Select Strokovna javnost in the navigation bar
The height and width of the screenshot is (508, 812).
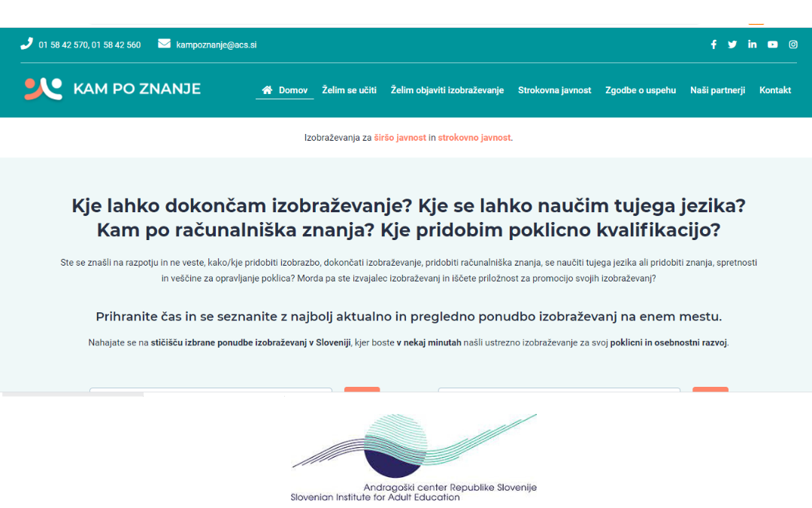(554, 90)
